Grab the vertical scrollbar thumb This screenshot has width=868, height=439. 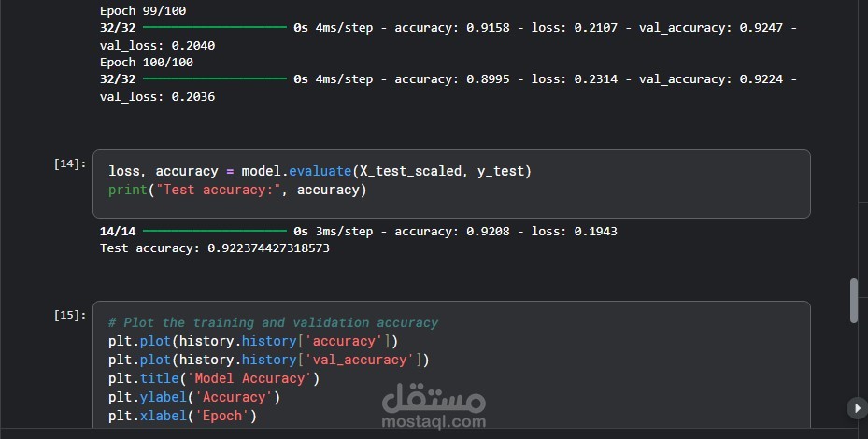point(854,301)
